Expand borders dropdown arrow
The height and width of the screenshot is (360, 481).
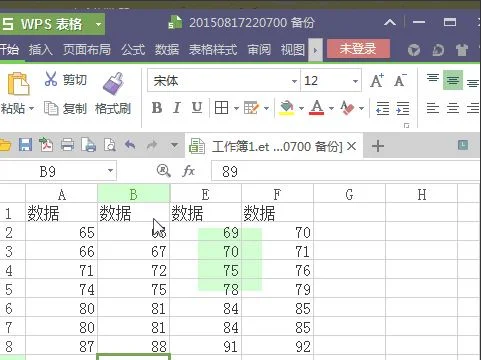coord(236,108)
